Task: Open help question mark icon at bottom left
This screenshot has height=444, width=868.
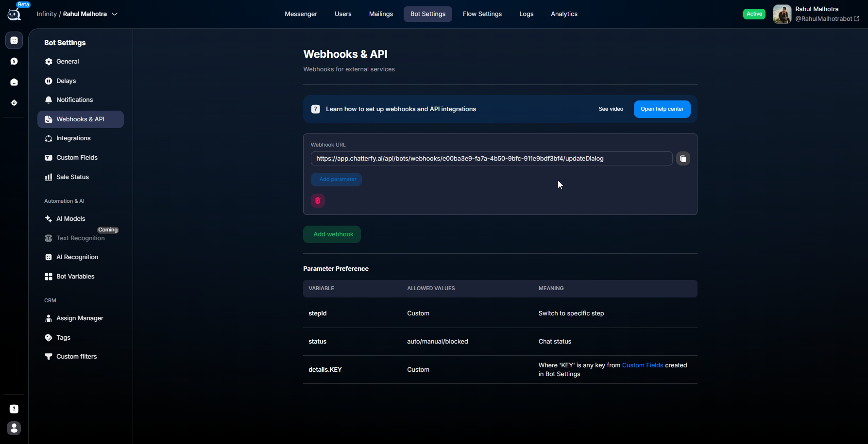Action: [x=14, y=409]
